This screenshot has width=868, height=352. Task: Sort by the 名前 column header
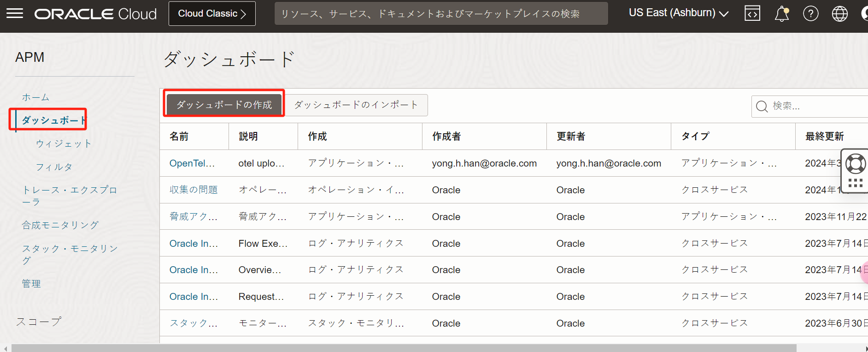point(179,137)
